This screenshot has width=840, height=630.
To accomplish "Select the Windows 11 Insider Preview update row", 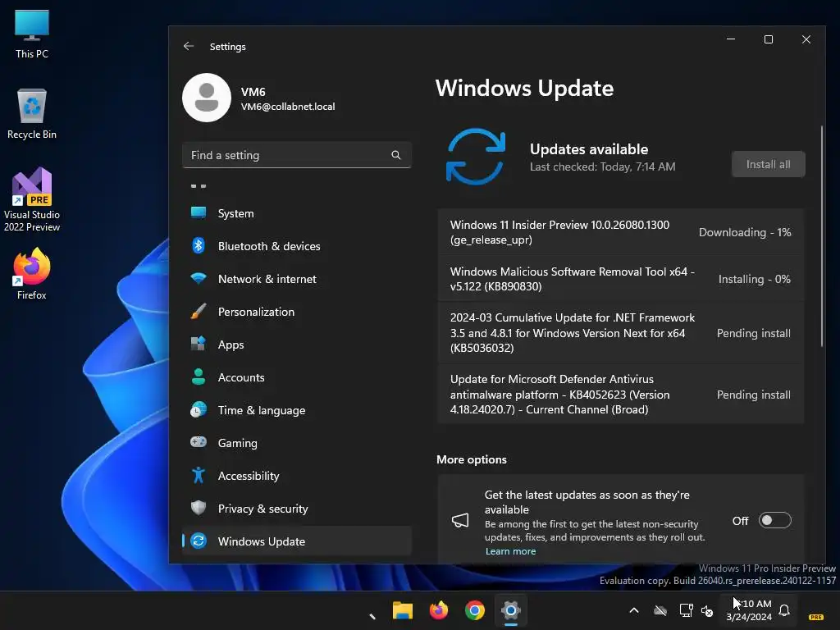I will coord(621,232).
